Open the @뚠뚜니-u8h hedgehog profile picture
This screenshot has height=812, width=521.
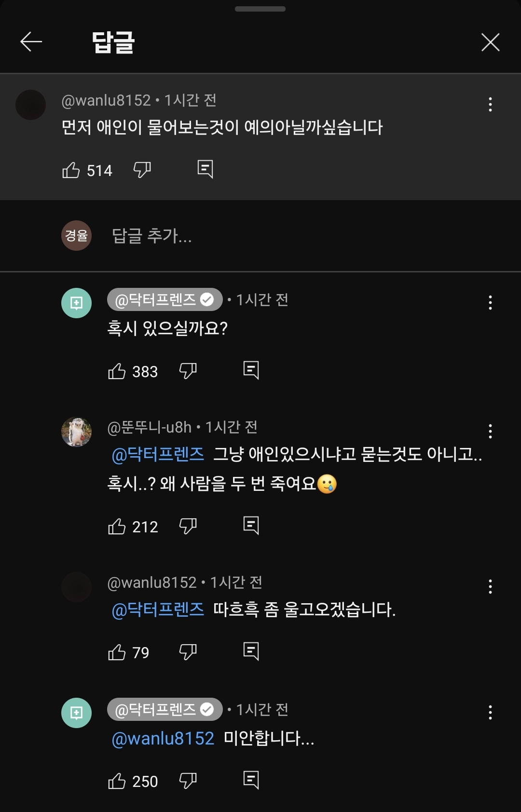[76, 432]
